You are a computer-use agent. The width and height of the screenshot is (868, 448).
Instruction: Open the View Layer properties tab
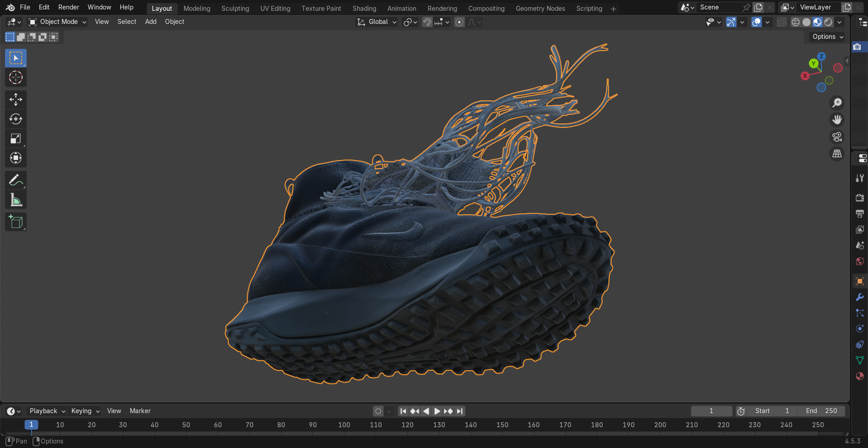(x=860, y=229)
